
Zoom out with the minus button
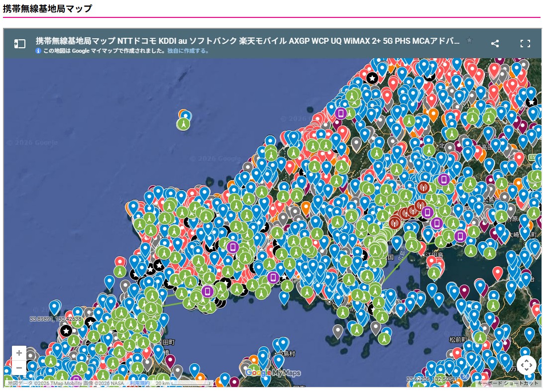pos(19,368)
